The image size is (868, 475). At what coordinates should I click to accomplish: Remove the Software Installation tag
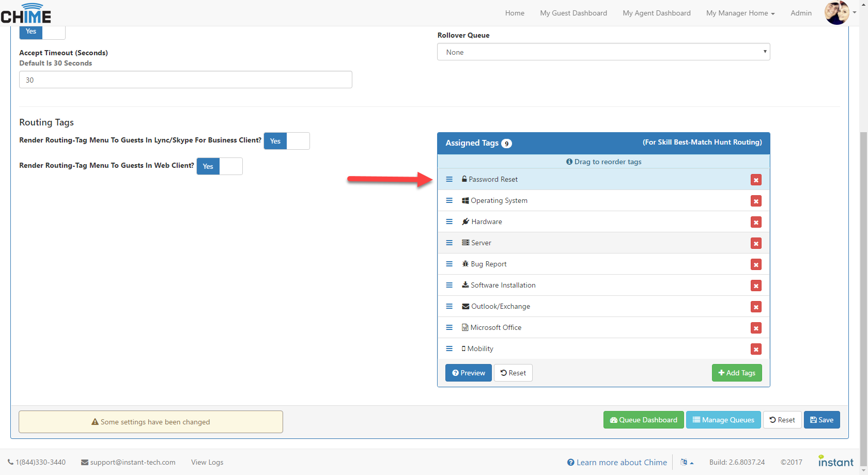756,286
